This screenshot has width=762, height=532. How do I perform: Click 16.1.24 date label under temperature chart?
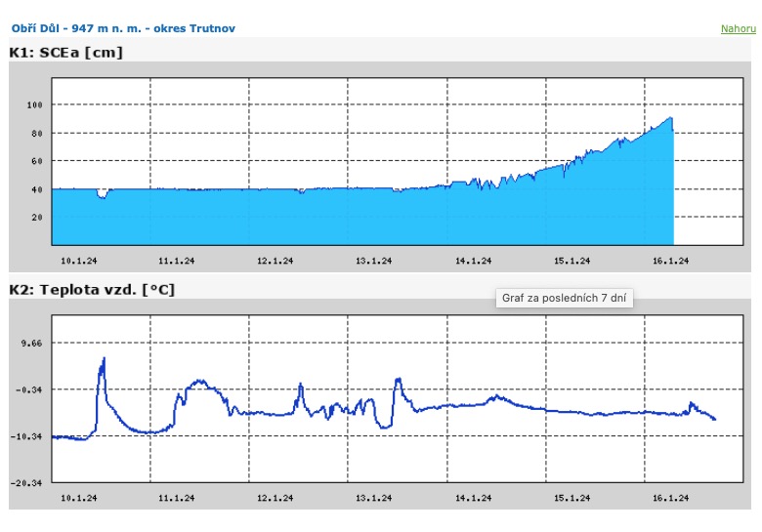(670, 498)
